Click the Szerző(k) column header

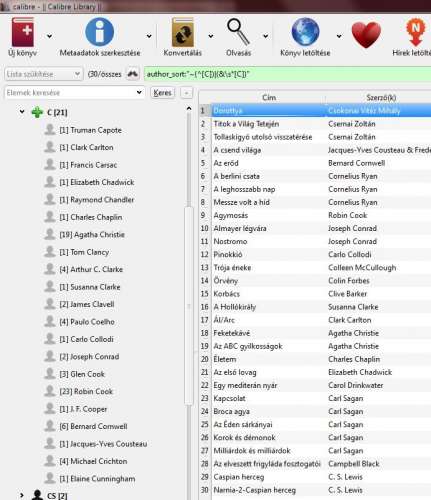coord(381,97)
